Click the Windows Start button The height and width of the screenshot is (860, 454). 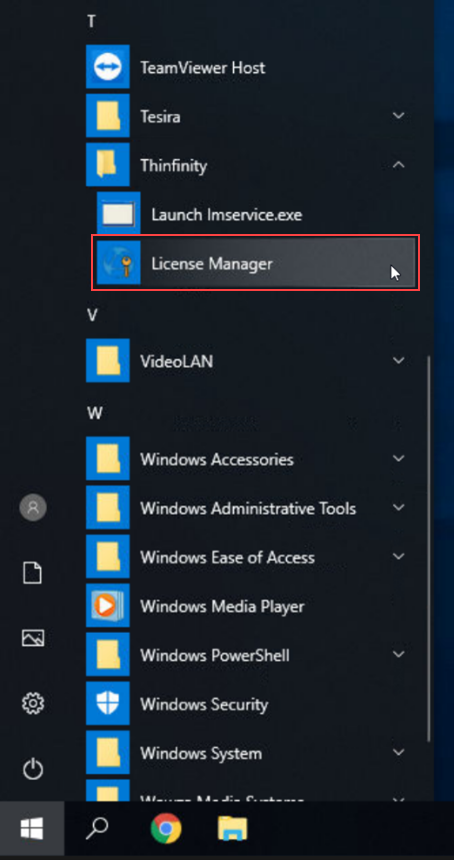[x=32, y=828]
